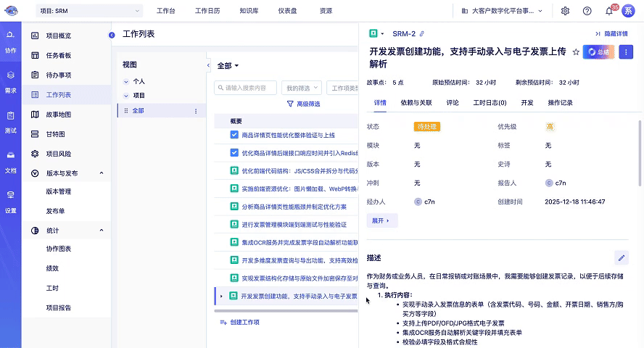Open the 全部 view dropdown title

[x=228, y=66]
